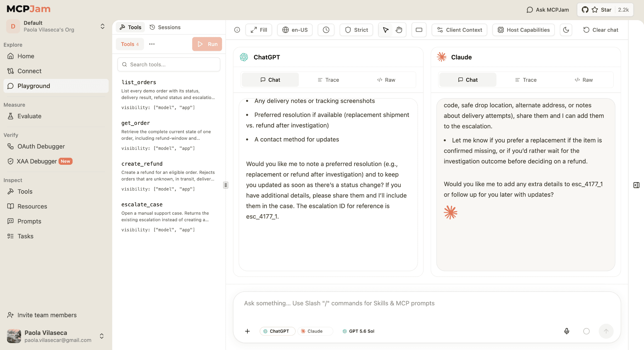The image size is (644, 350).
Task: Open Playground in the sidebar
Action: pos(56,86)
